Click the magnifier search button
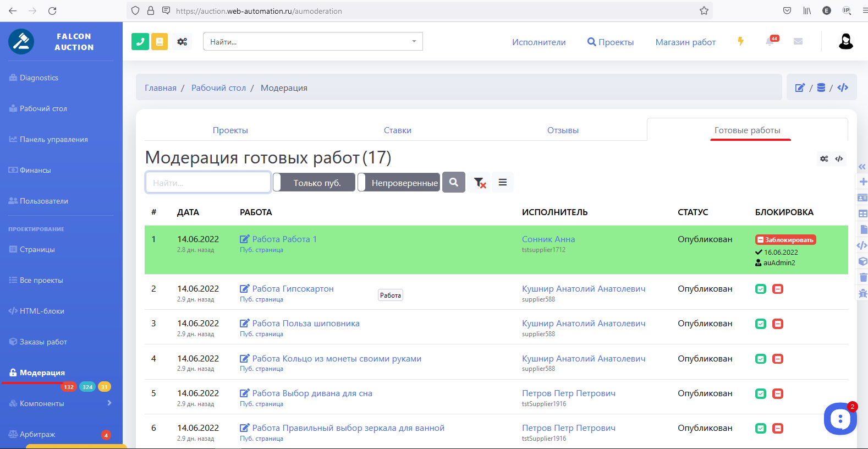868x449 pixels. [454, 182]
